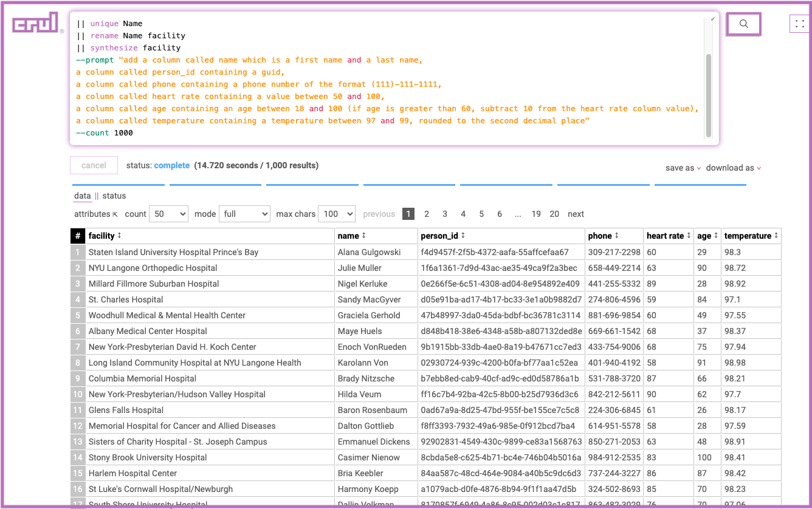Image resolution: width=812 pixels, height=509 pixels.
Task: Click inside the query editor text area
Action: coord(394,78)
